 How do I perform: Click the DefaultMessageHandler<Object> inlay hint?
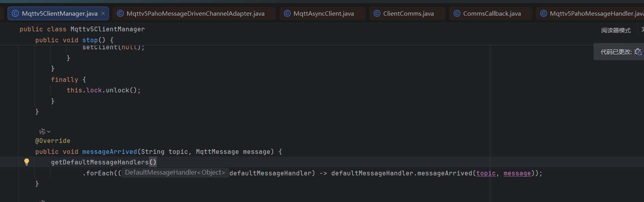[x=175, y=173]
